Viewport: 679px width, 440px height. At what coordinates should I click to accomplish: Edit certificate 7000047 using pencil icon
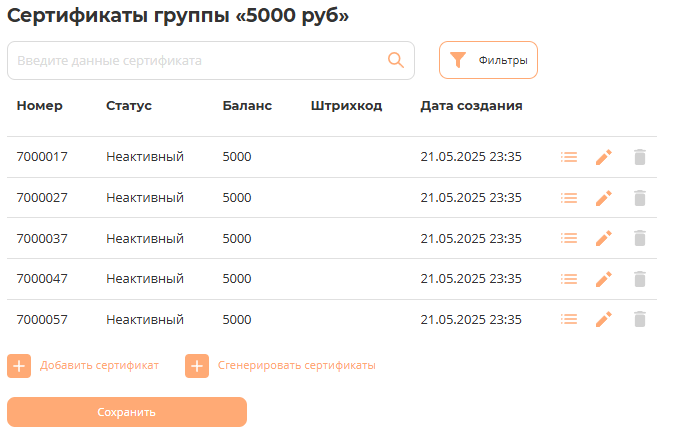(603, 279)
